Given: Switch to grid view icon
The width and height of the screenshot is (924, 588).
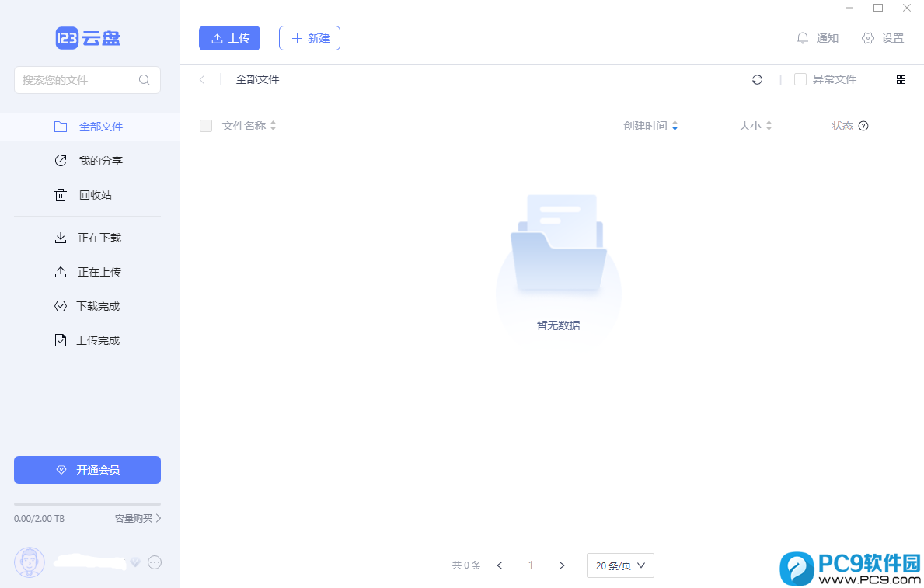Looking at the screenshot, I should pyautogui.click(x=901, y=79).
